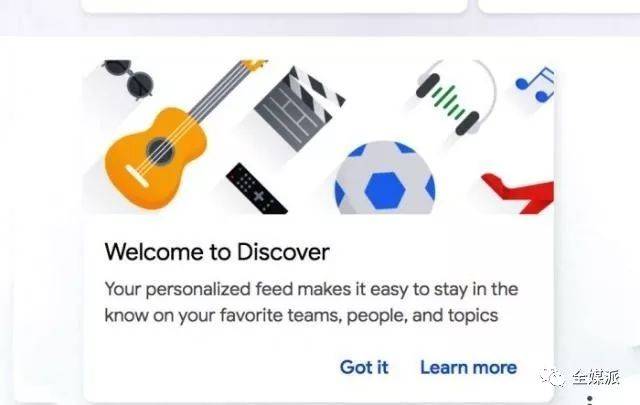Screen dimensions: 640x405
Task: Select the partially visible card at top right
Action: [559, 6]
